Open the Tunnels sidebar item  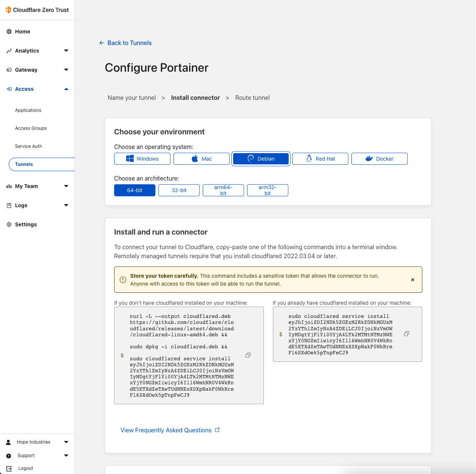24,164
